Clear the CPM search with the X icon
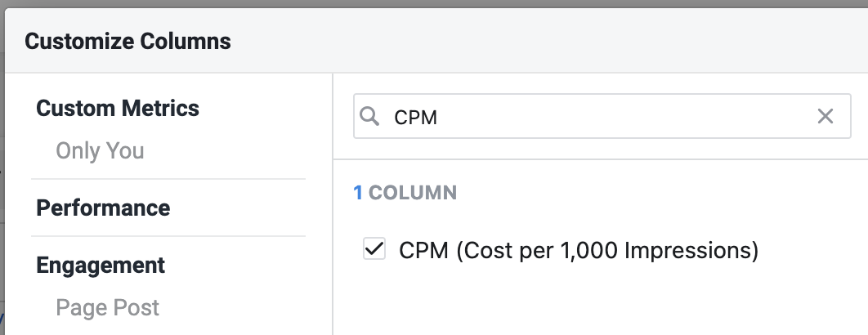 tap(825, 116)
